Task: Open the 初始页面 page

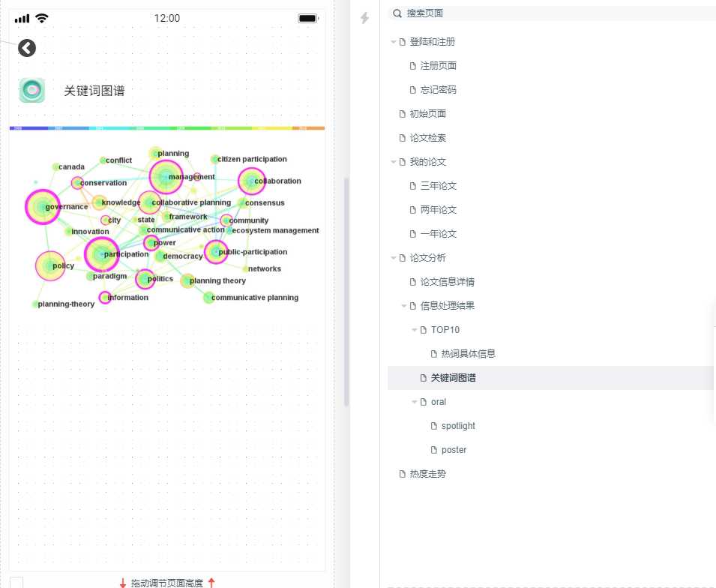Action: pos(428,114)
